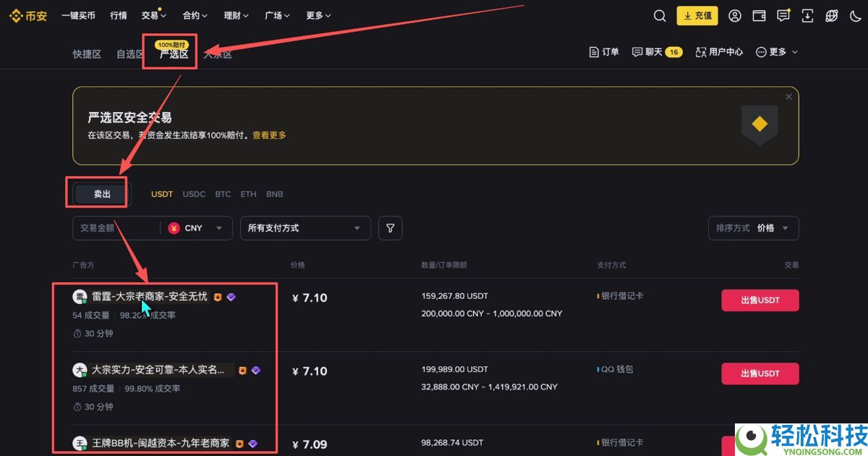Viewport: 868px width, 456px height.
Task: Open the wallet icon in the top bar
Action: click(759, 15)
